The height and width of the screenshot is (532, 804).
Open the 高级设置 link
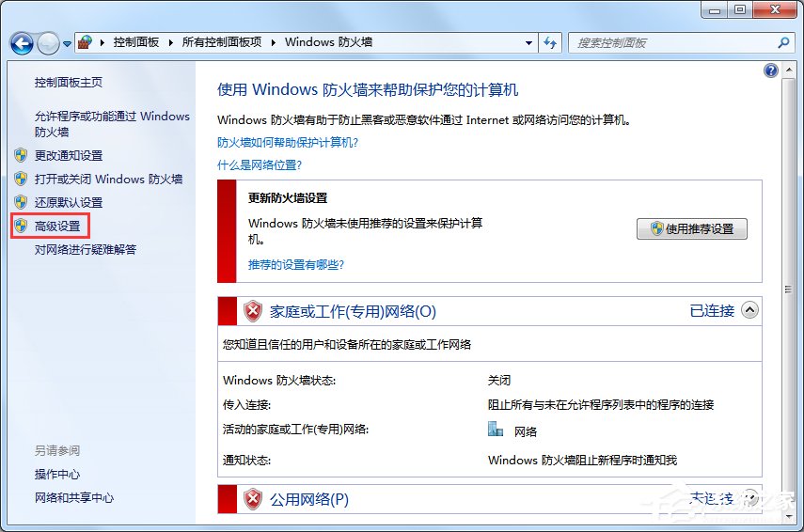click(x=57, y=226)
